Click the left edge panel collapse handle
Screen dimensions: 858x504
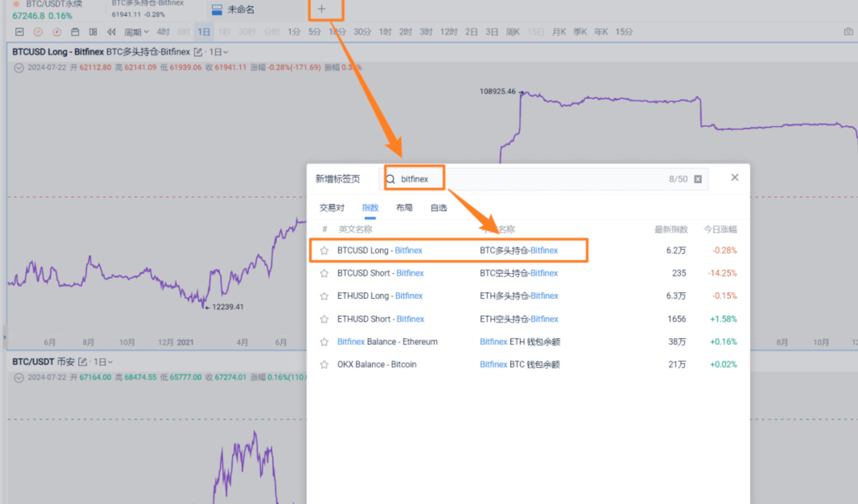coord(5,337)
